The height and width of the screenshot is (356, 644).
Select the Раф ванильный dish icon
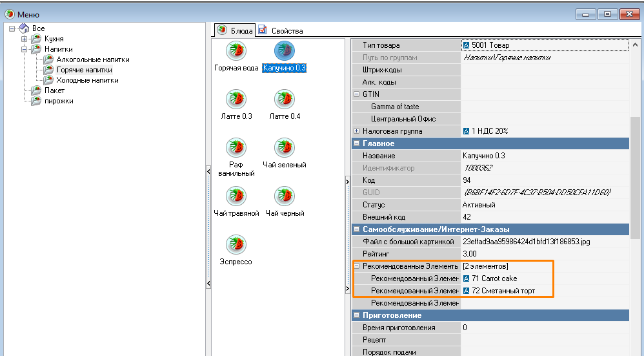(236, 148)
